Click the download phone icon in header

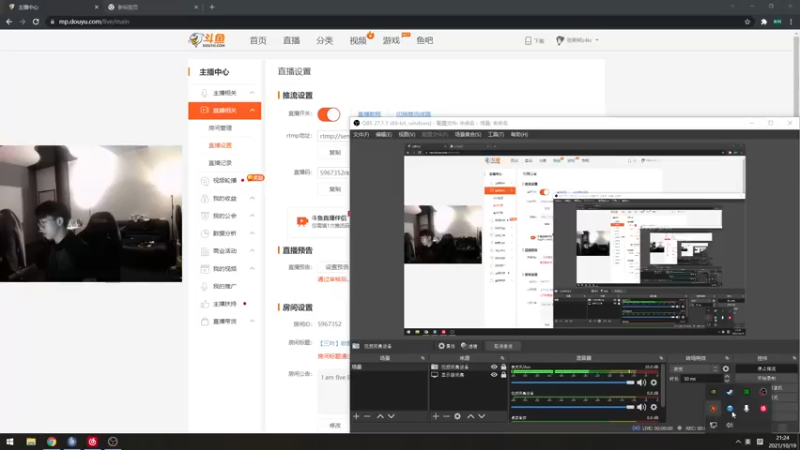tap(528, 40)
